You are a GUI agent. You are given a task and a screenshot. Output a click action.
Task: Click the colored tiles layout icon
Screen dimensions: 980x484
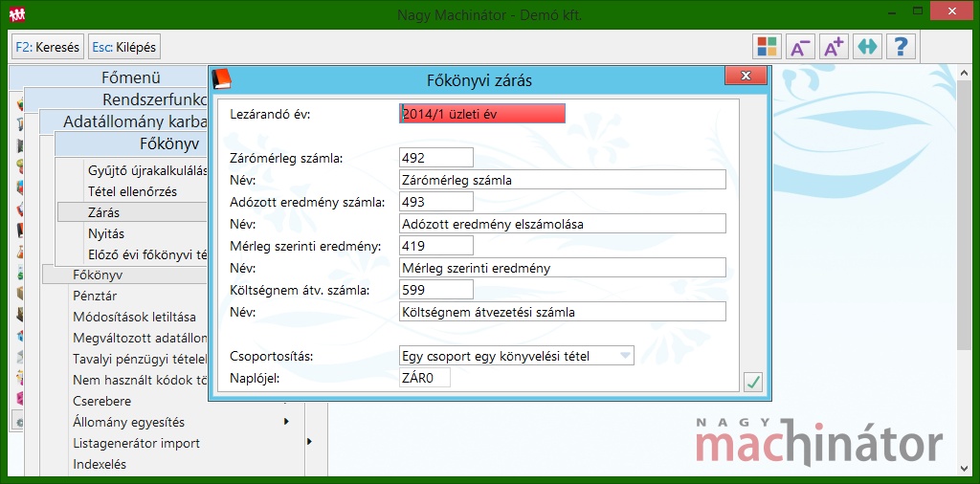point(767,47)
